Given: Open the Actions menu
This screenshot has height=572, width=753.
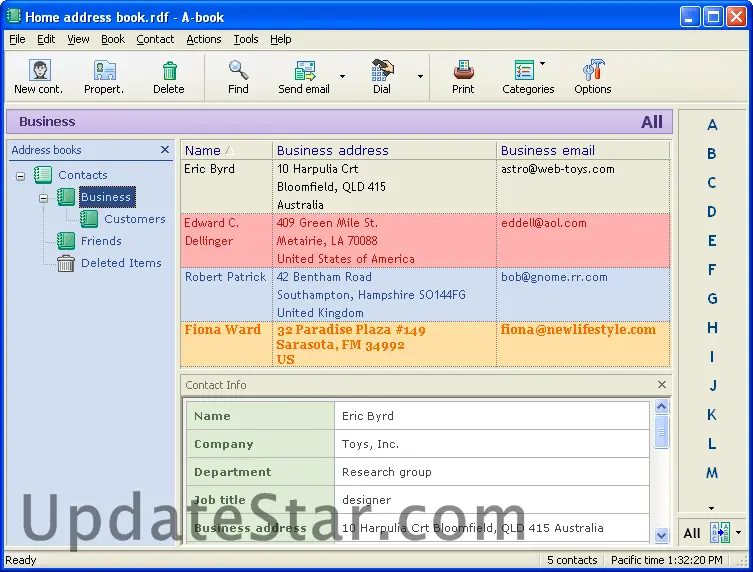Looking at the screenshot, I should 204,39.
